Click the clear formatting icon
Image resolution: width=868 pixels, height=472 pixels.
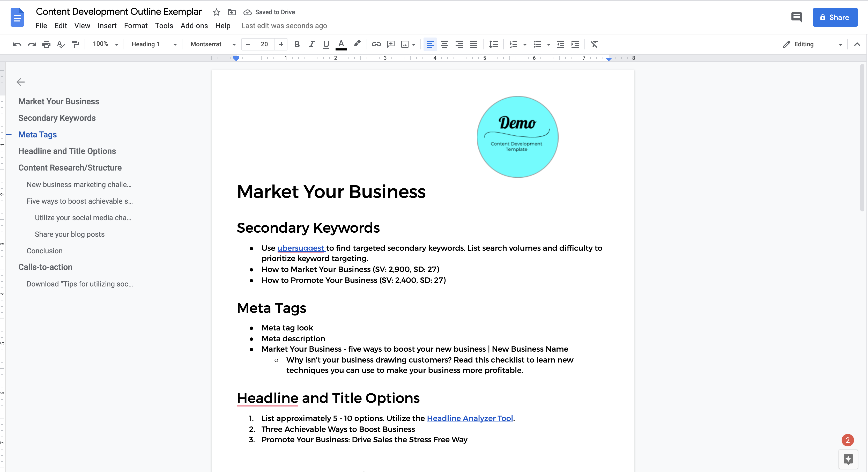[x=594, y=44]
